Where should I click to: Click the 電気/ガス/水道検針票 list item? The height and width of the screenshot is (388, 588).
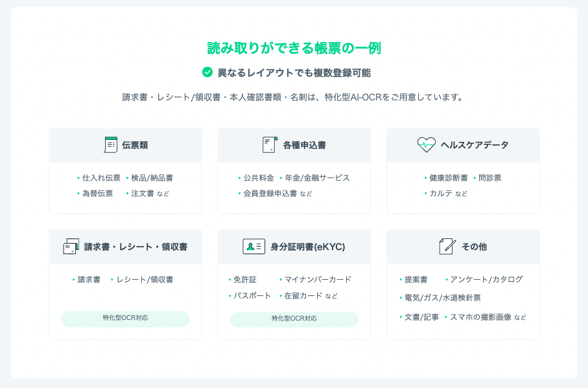[x=442, y=298]
